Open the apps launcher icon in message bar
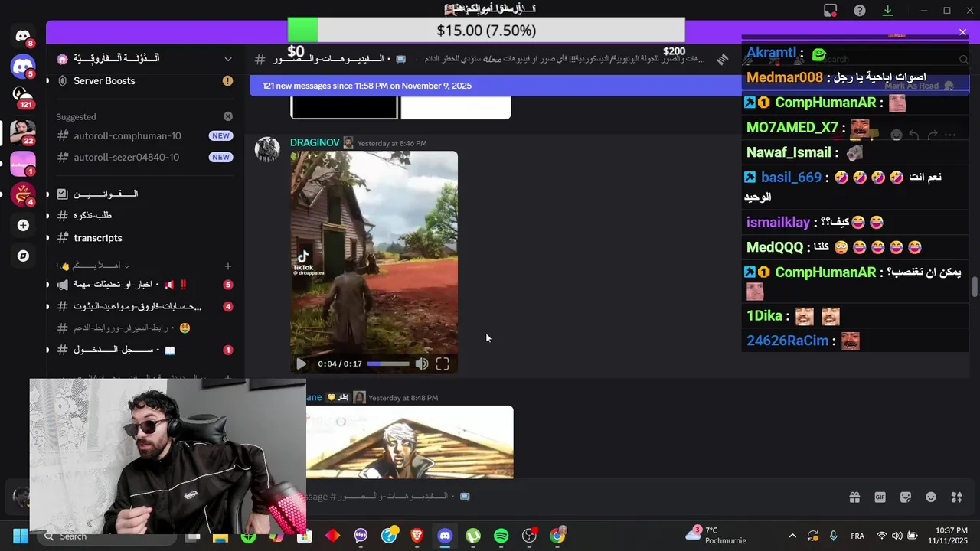The image size is (980, 551). coord(956,497)
